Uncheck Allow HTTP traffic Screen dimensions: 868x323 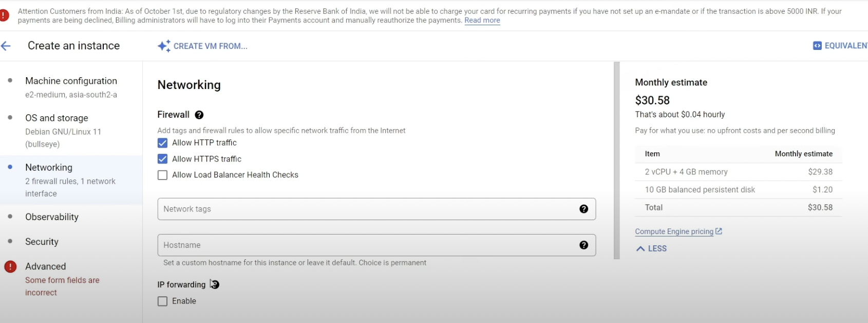click(163, 143)
